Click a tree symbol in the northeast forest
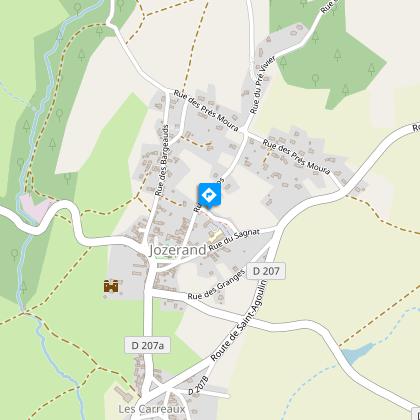Screen dimensions: 420x420 pyautogui.click(x=338, y=55)
